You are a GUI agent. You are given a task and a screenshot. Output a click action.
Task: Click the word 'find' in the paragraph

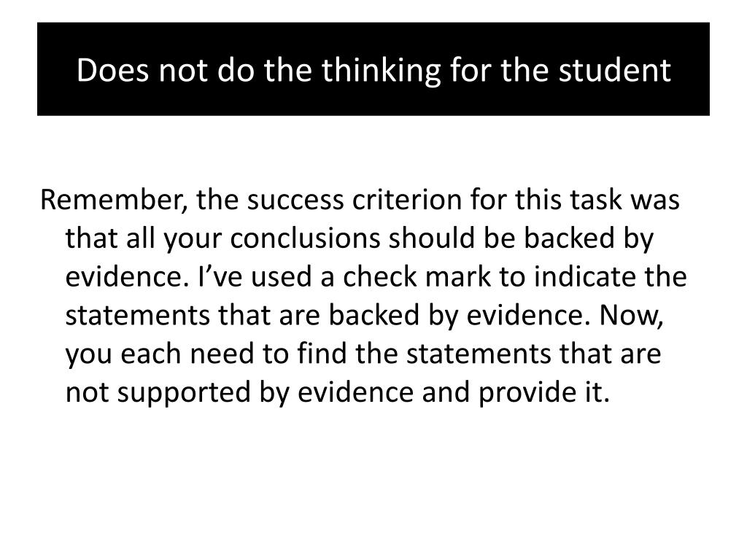click(x=322, y=354)
